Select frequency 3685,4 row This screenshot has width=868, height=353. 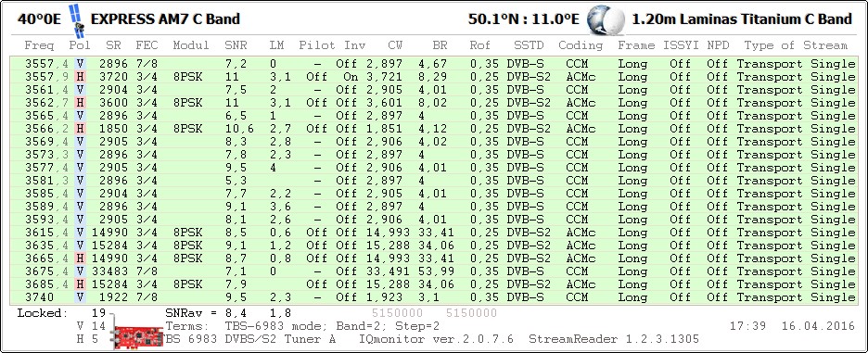pyautogui.click(x=434, y=284)
